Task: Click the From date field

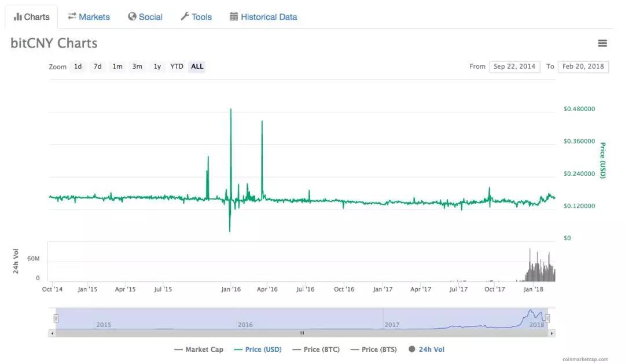Action: (514, 67)
